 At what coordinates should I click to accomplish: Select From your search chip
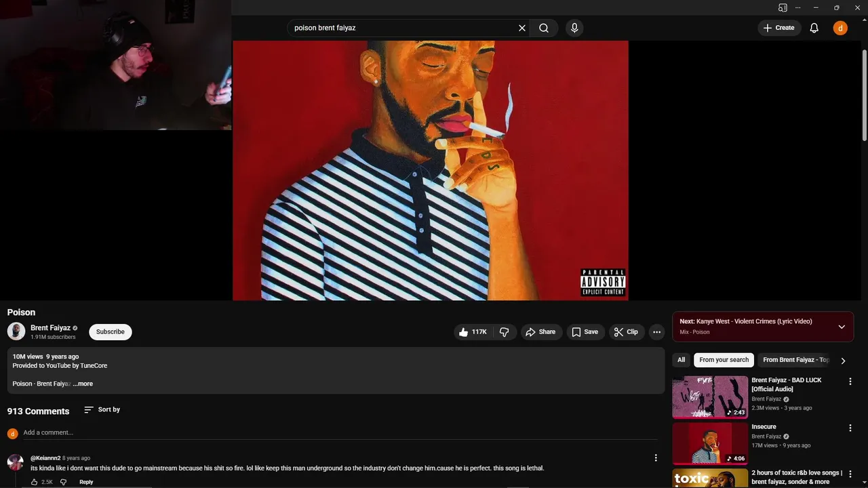click(724, 360)
